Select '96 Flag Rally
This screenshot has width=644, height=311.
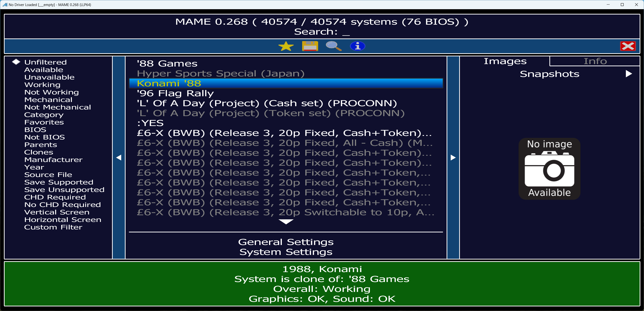286,93
